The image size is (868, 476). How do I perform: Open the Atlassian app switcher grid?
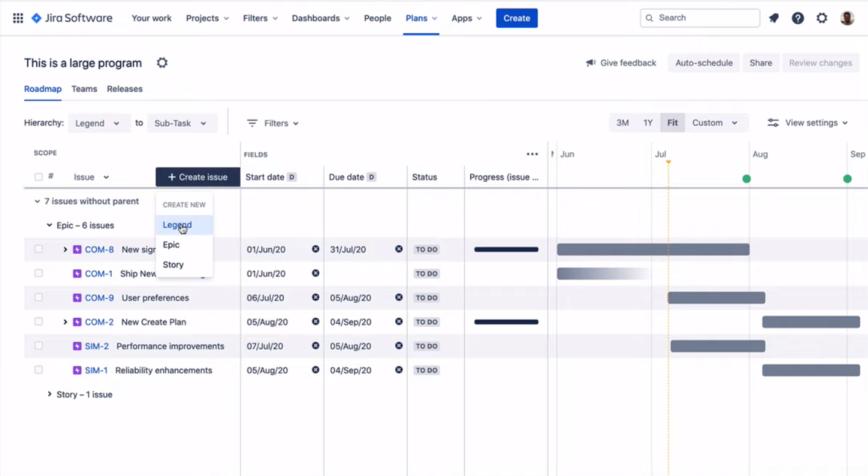[x=18, y=18]
